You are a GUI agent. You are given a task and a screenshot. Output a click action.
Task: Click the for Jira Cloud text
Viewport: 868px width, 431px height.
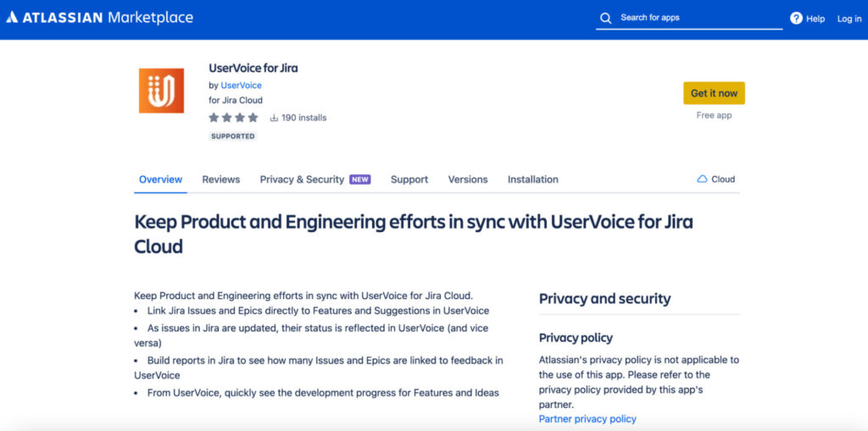coord(236,101)
